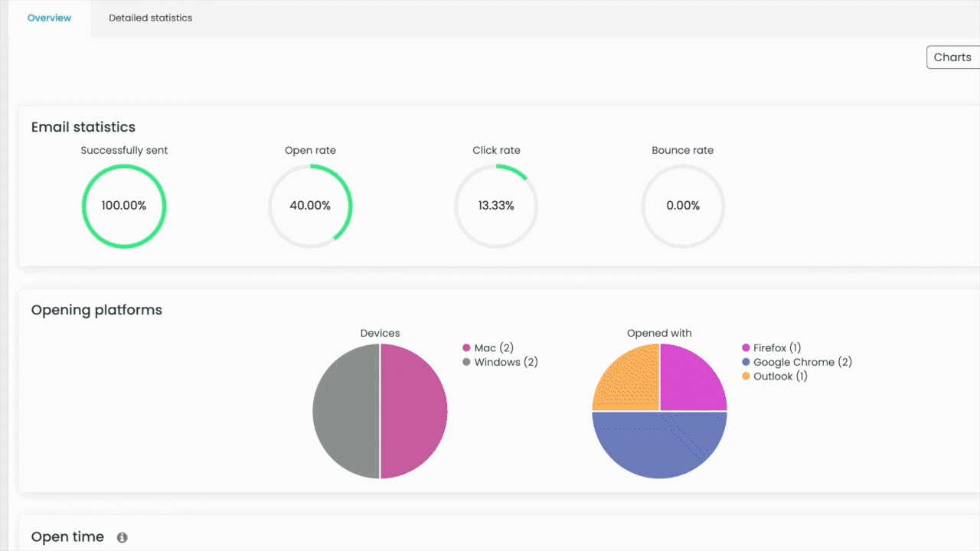This screenshot has width=980, height=551.
Task: Click the Open rate 40.00% gauge
Action: click(x=310, y=206)
